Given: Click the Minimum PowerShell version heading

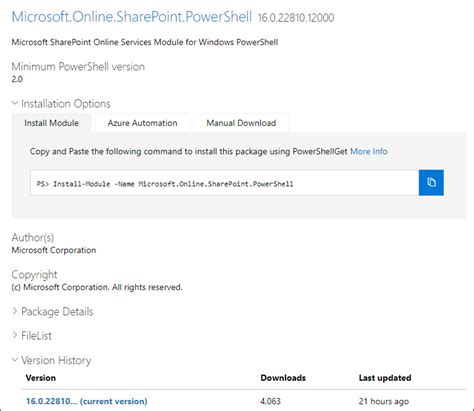Looking at the screenshot, I should (x=78, y=67).
